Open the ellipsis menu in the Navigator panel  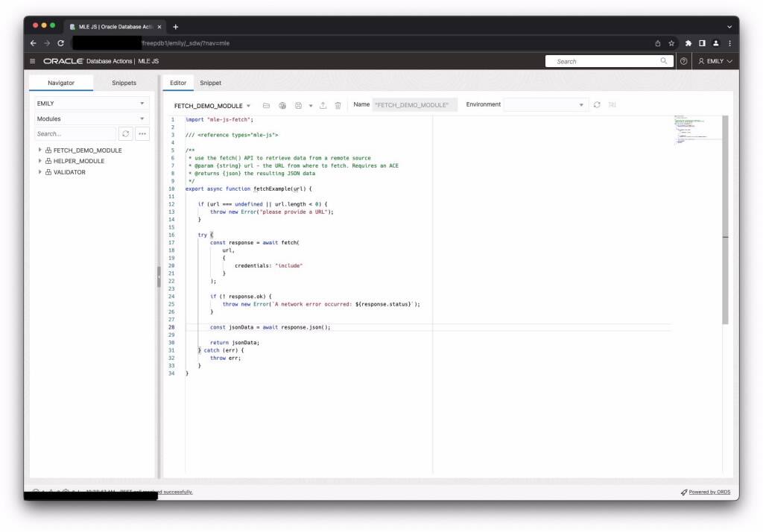point(142,133)
